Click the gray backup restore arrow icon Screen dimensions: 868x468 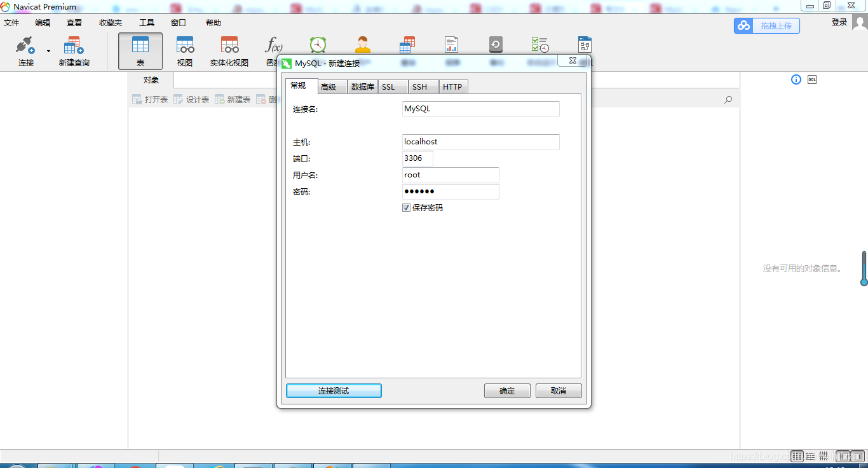click(x=496, y=45)
